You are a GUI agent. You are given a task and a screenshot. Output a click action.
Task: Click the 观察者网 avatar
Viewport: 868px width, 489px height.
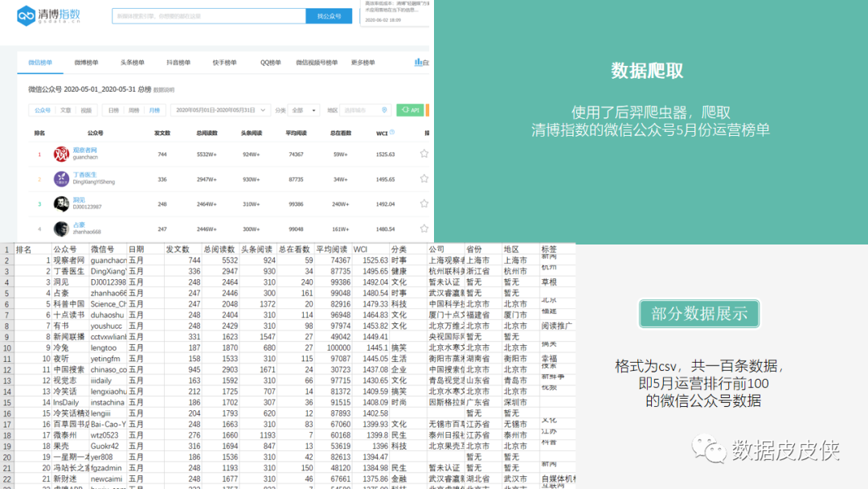tap(61, 154)
